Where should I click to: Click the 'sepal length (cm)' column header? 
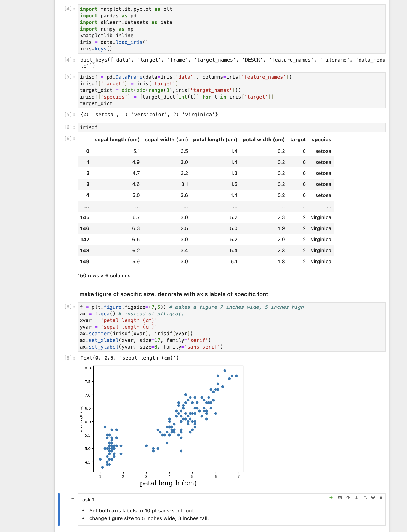(117, 140)
